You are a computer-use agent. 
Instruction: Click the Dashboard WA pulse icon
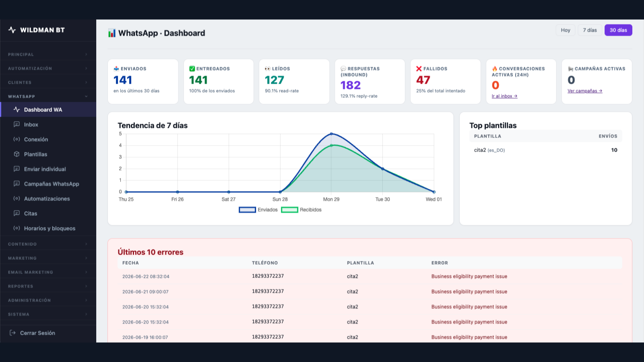17,109
